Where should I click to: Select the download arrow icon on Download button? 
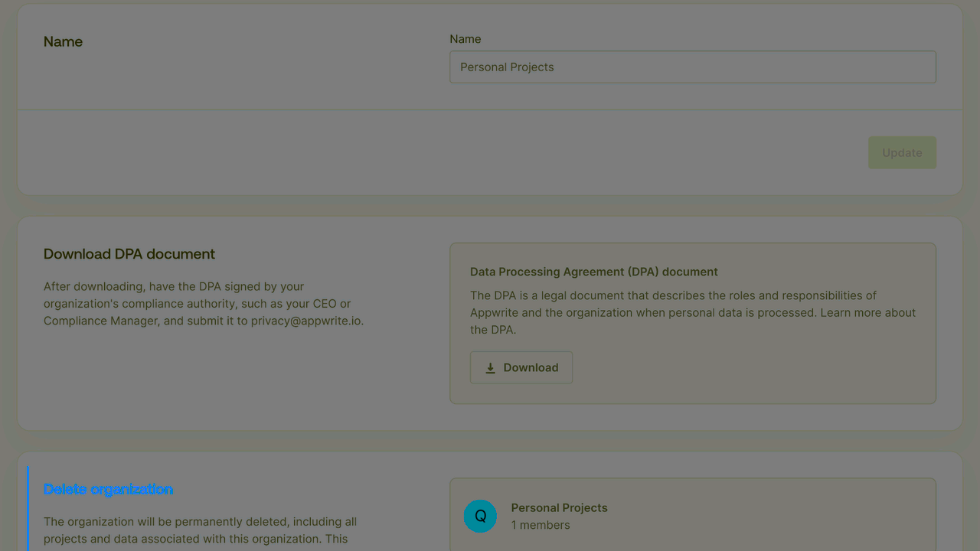(x=490, y=367)
